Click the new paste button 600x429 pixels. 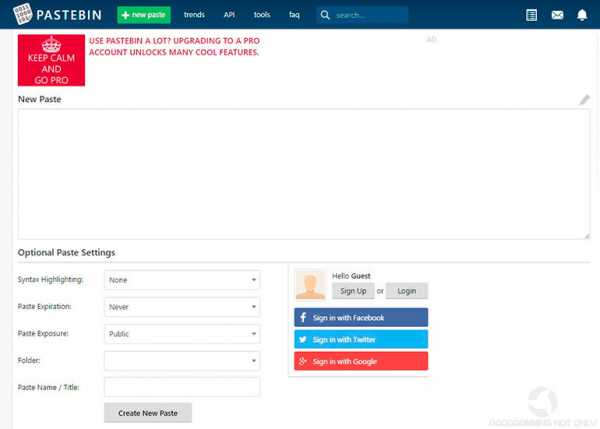[144, 15]
